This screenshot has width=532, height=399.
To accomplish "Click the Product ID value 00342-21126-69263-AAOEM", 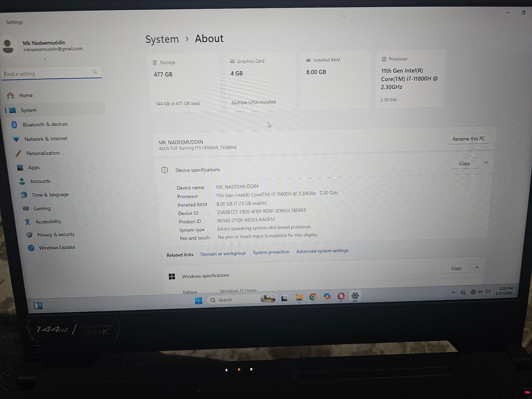I will point(246,220).
